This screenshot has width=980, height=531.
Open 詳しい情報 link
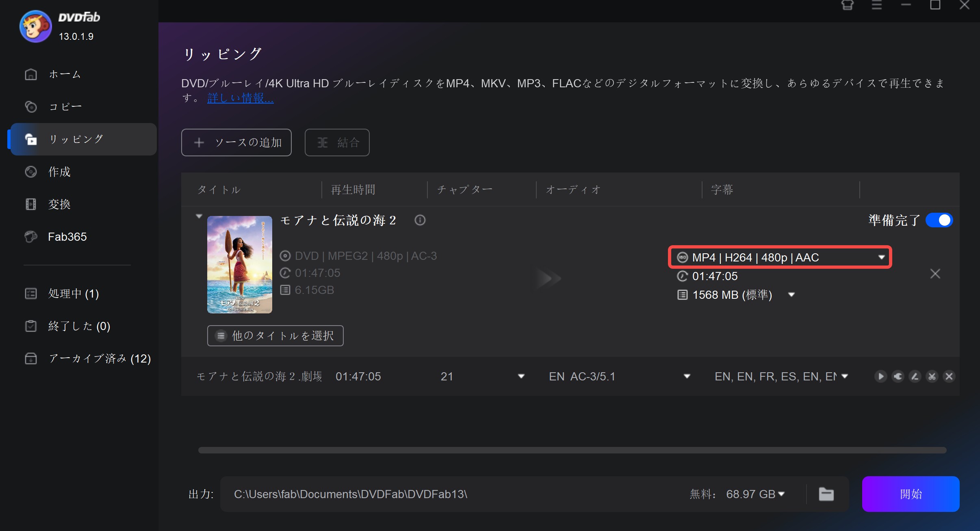click(240, 98)
